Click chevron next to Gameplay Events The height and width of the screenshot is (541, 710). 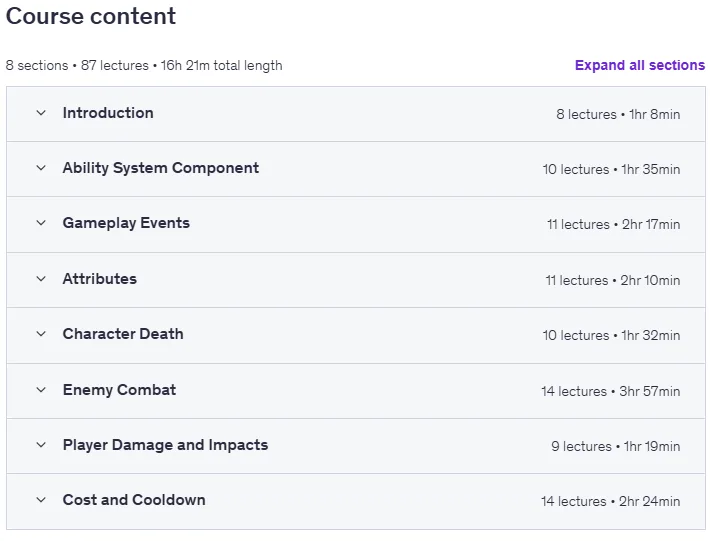click(x=41, y=223)
